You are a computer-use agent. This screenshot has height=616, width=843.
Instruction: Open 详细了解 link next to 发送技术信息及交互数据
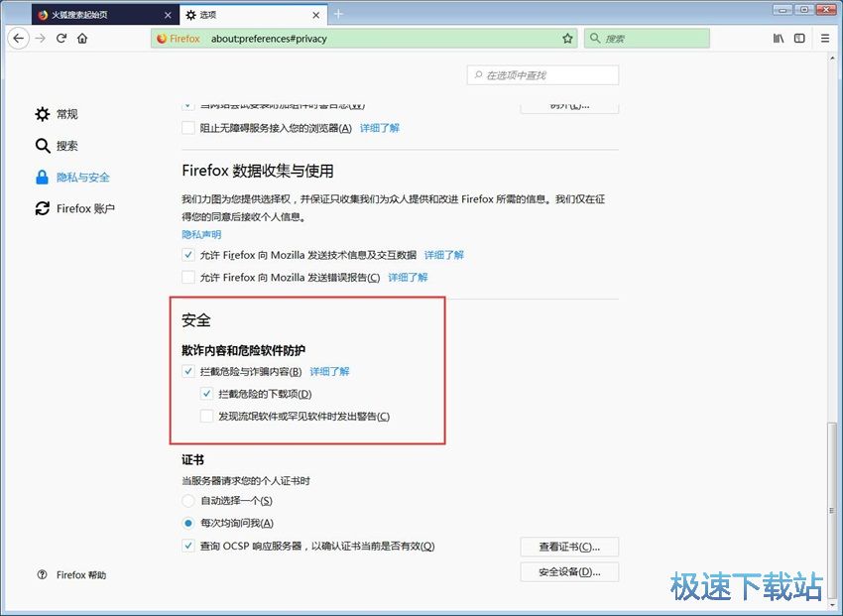pos(444,255)
